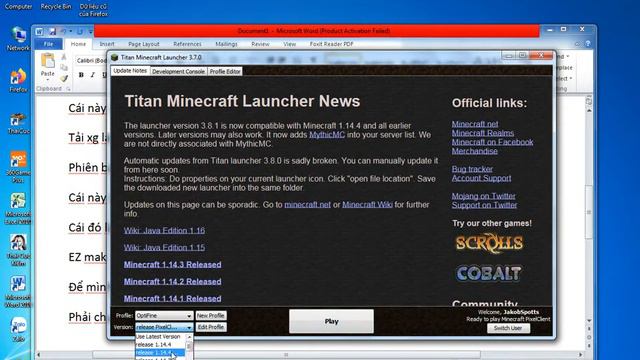Open the Account Support link
This screenshot has width=640, height=360.
coord(481,178)
